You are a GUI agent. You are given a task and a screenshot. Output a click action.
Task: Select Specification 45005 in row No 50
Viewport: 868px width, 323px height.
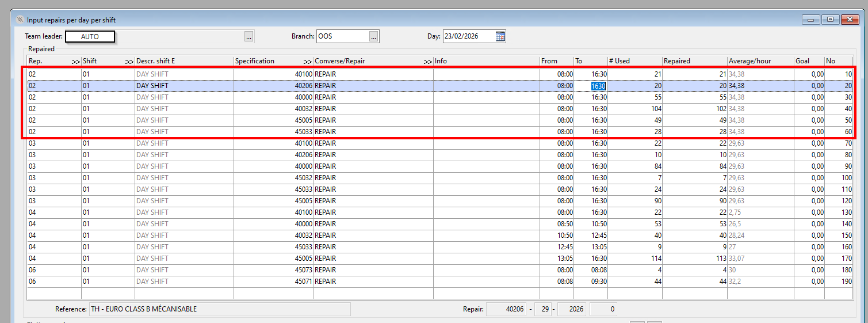click(x=273, y=120)
